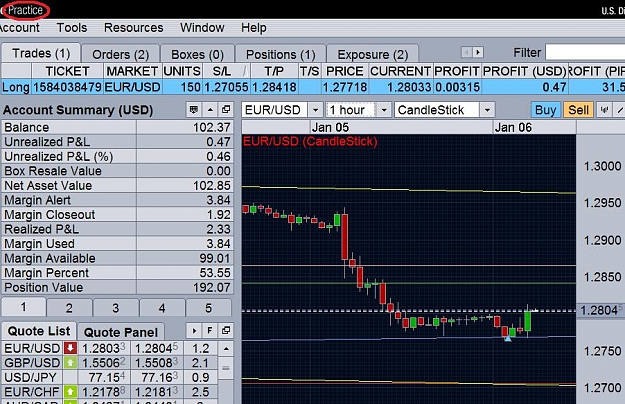The image size is (625, 404).
Task: Select the USD/JPY row in the Quote List
Action: [x=110, y=377]
